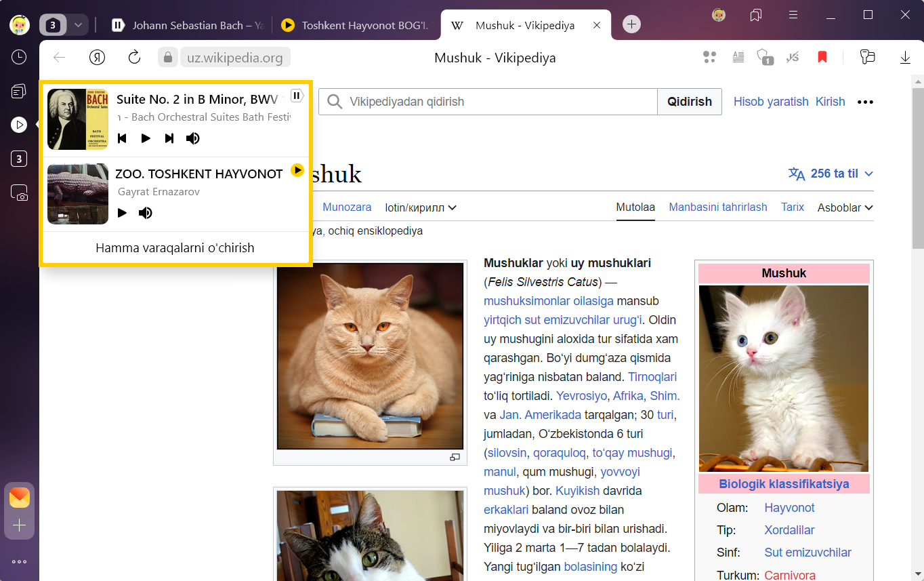Image resolution: width=924 pixels, height=581 pixels.
Task: Expand the "256 ta til" language list
Action: click(x=831, y=174)
